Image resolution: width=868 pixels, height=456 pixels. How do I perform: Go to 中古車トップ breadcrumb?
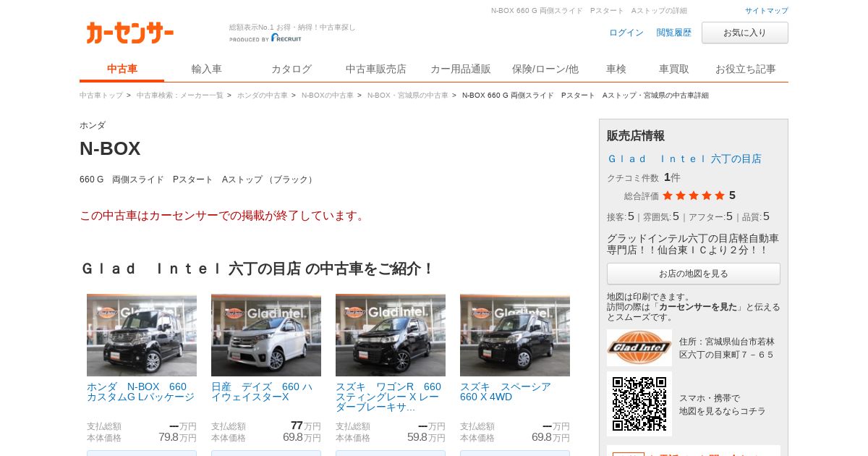101,96
